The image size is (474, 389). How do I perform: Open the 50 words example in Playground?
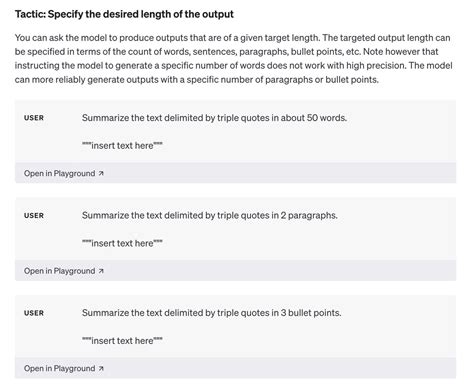tap(64, 173)
